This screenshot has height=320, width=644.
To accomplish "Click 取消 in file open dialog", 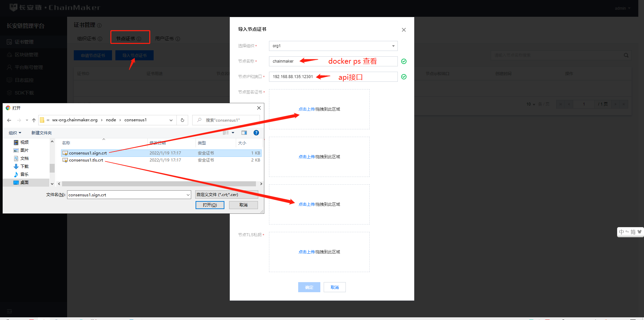I will click(244, 205).
